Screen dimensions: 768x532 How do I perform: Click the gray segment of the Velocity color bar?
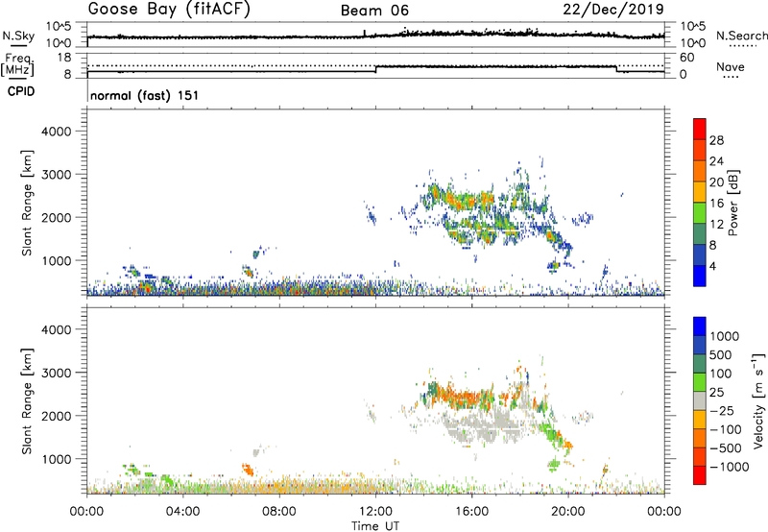pos(700,400)
